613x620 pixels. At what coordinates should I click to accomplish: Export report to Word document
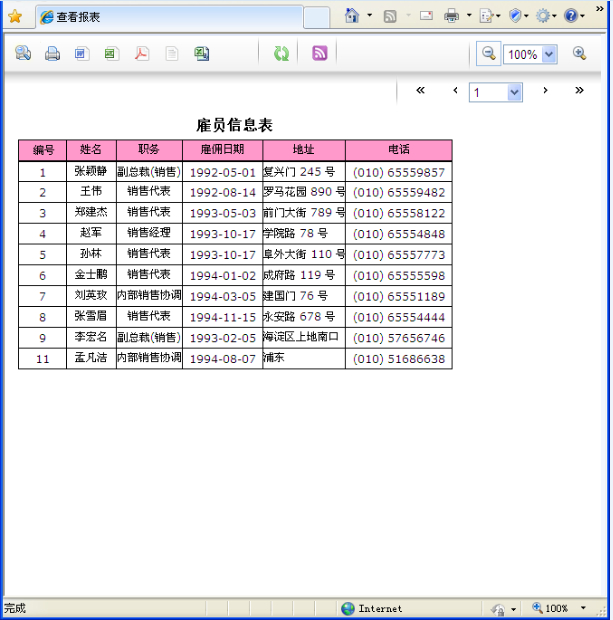82,53
